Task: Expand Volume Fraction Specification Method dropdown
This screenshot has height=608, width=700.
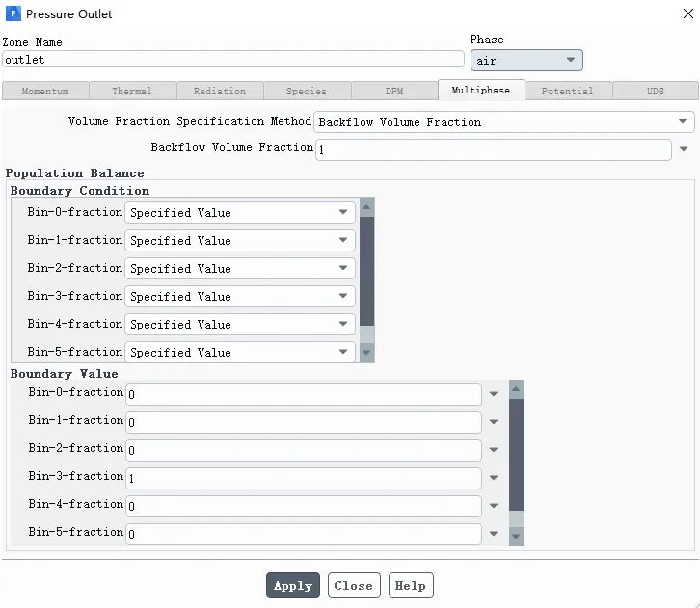Action: point(503,122)
